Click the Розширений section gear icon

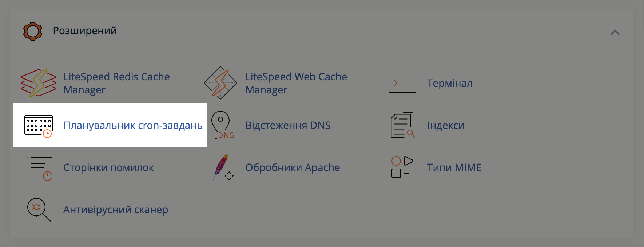pyautogui.click(x=33, y=31)
